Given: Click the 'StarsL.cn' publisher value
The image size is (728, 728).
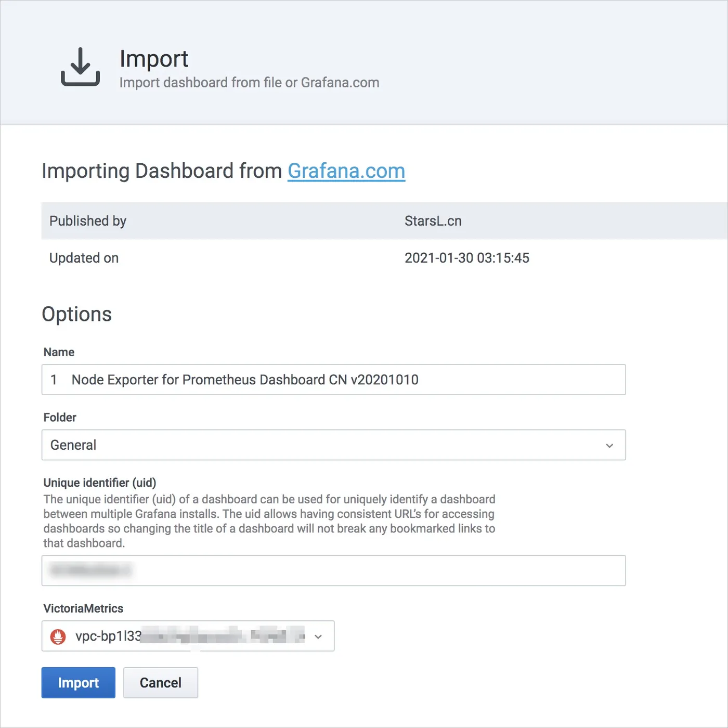Looking at the screenshot, I should pyautogui.click(x=433, y=221).
